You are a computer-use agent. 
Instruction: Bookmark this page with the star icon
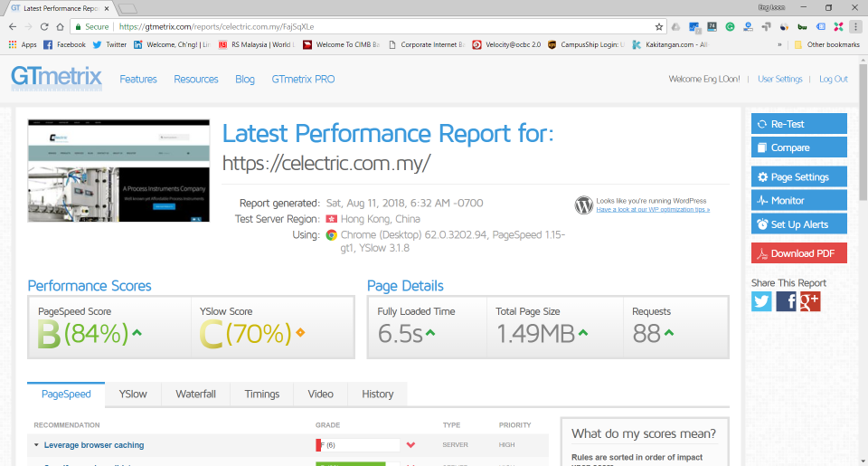pos(659,26)
